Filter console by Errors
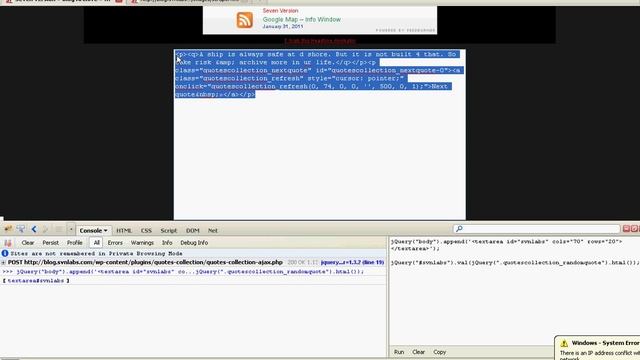This screenshot has width=640, height=360. [x=115, y=243]
